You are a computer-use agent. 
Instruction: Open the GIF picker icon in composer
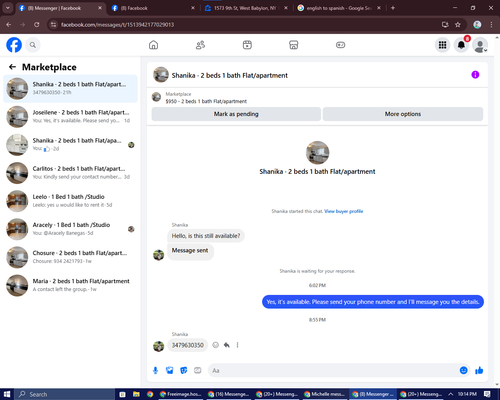(x=198, y=370)
